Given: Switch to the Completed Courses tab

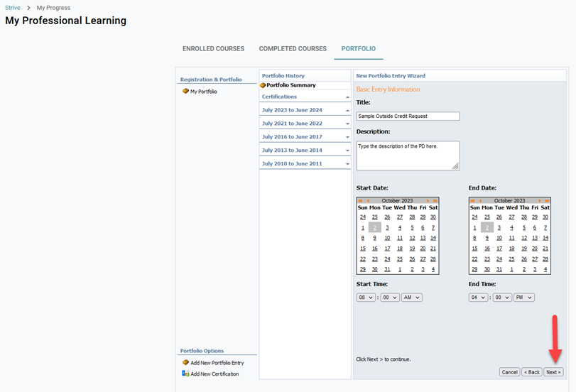Looking at the screenshot, I should [291, 49].
